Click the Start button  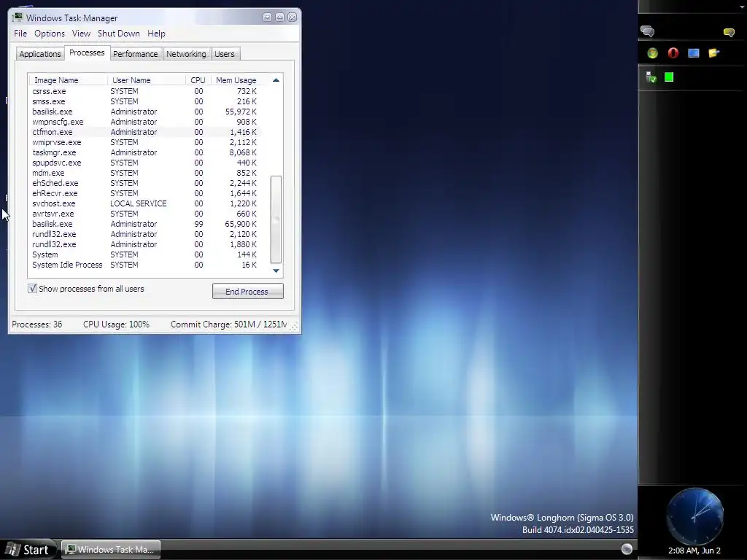tap(28, 550)
